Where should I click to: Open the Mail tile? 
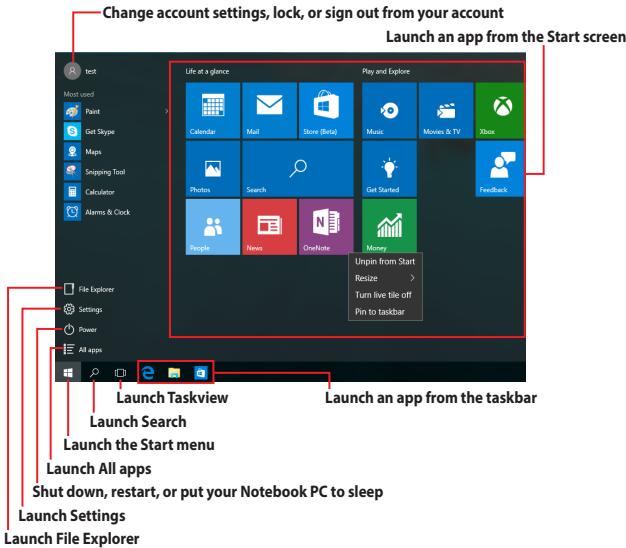(269, 110)
